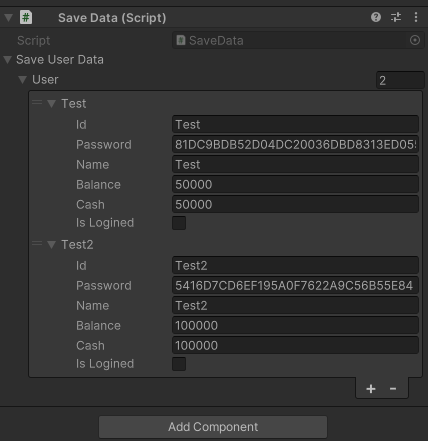Click the Test element header label

pos(74,104)
